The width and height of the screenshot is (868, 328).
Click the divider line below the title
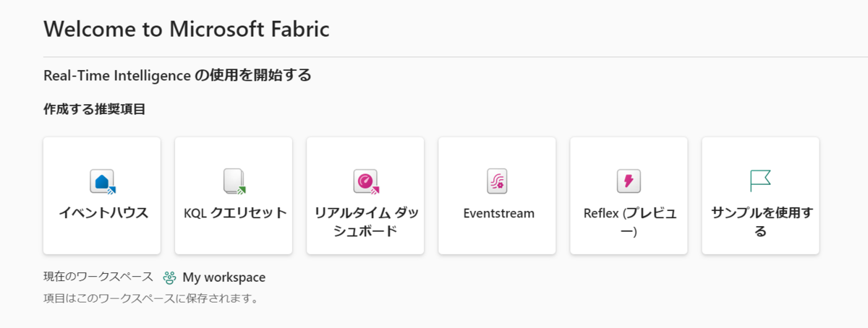coord(455,56)
